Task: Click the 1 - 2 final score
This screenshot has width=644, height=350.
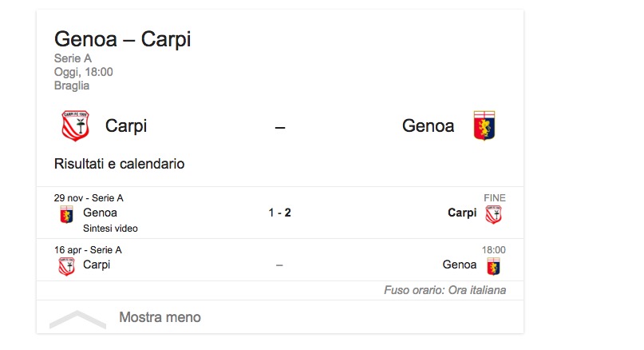Action: coord(279,213)
